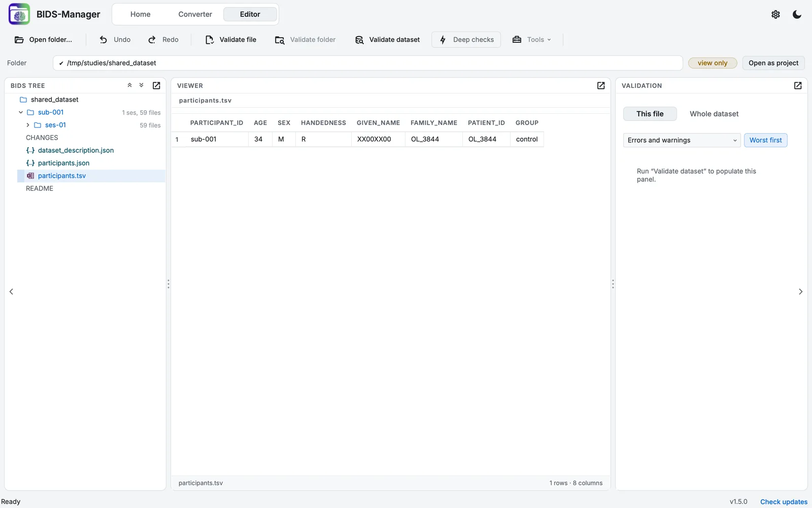Run Validate dataset

(388, 40)
